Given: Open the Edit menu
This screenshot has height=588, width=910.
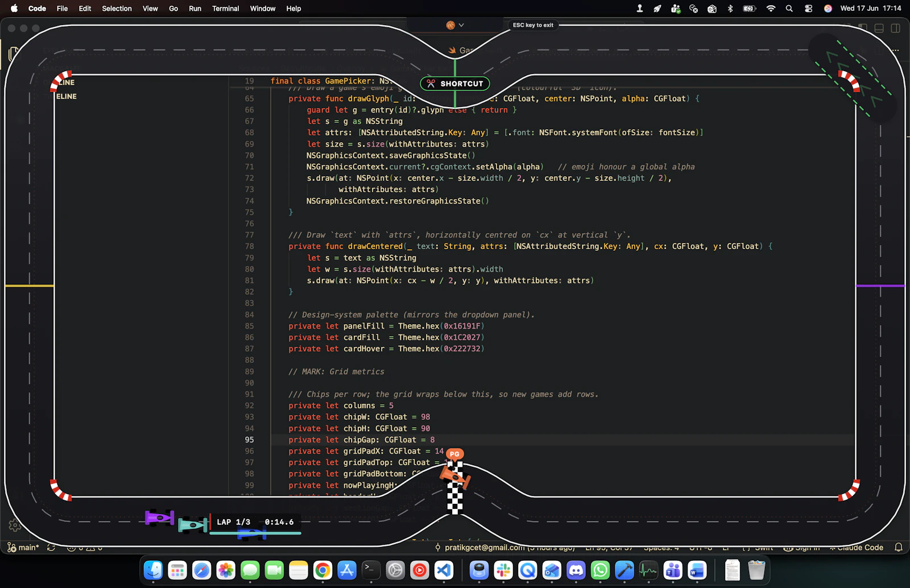Looking at the screenshot, I should 85,9.
